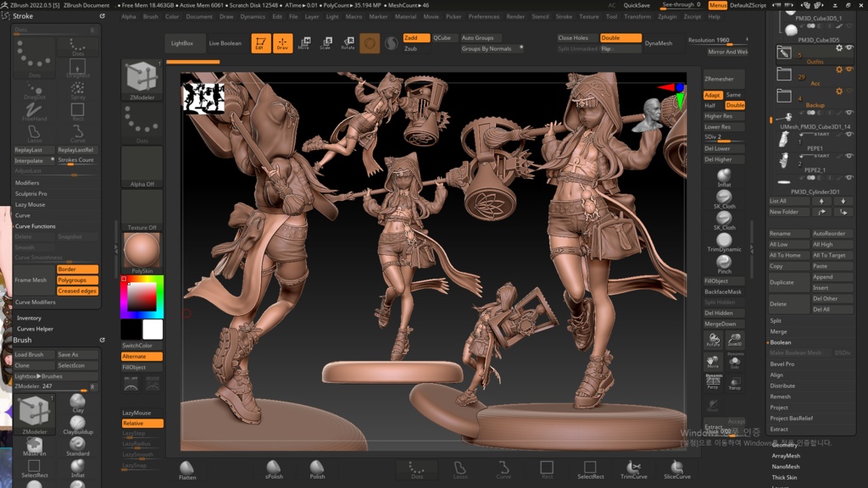Screen dimensions: 868x488
Task: Expand the Geometry subpalette
Action: tap(785, 445)
